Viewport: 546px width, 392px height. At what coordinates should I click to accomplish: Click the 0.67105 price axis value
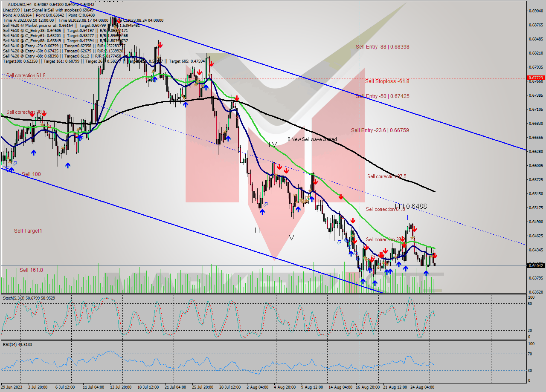(x=536, y=110)
